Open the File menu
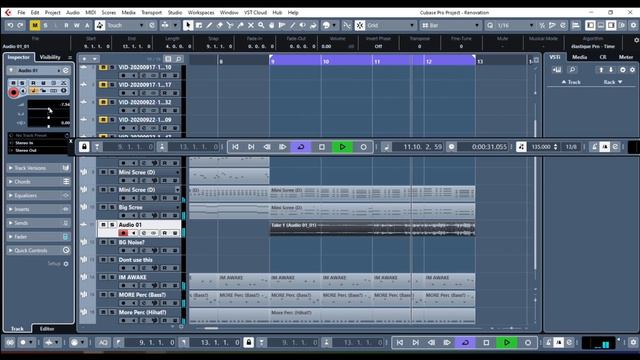Image resolution: width=640 pixels, height=360 pixels. (x=21, y=13)
